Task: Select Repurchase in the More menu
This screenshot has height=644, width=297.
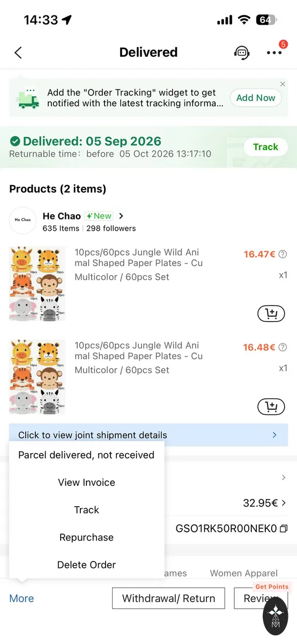Action: [x=86, y=537]
